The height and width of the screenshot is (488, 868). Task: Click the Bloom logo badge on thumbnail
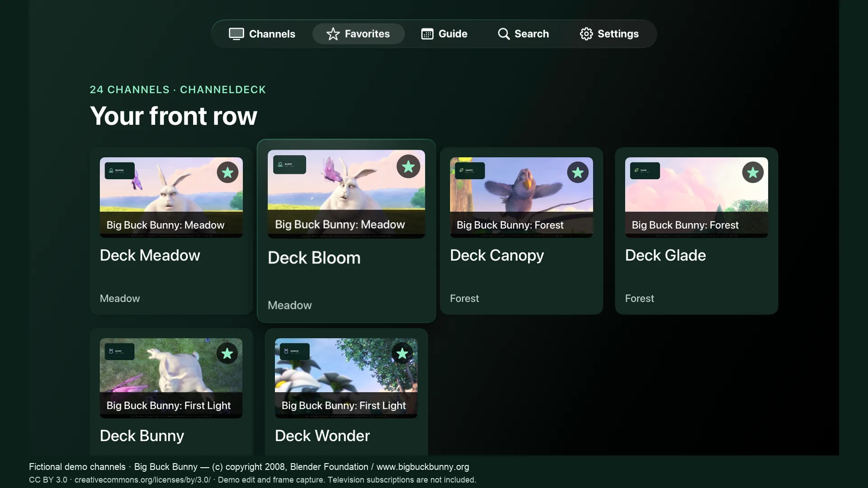[289, 164]
